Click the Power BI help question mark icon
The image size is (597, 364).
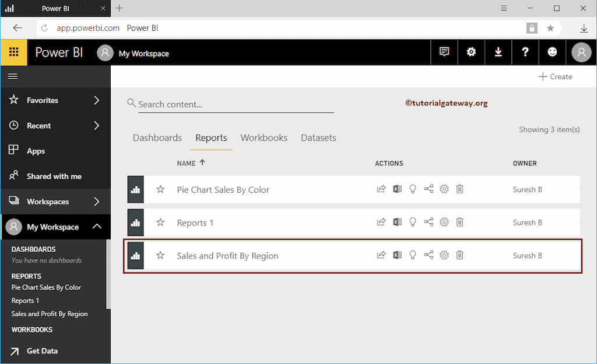pos(525,52)
